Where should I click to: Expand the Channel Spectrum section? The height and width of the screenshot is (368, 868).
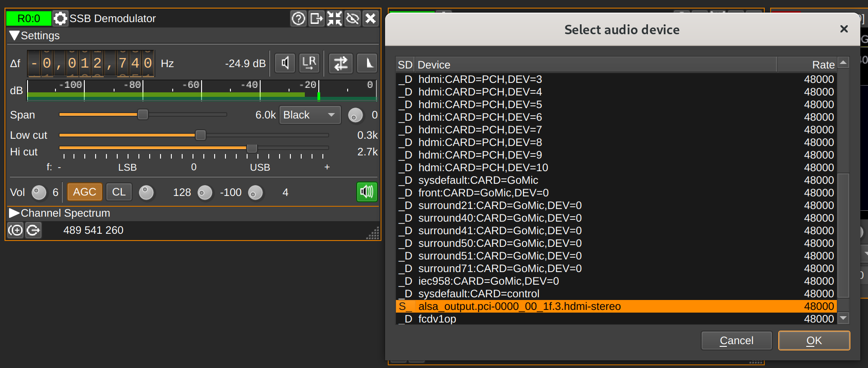(14, 213)
